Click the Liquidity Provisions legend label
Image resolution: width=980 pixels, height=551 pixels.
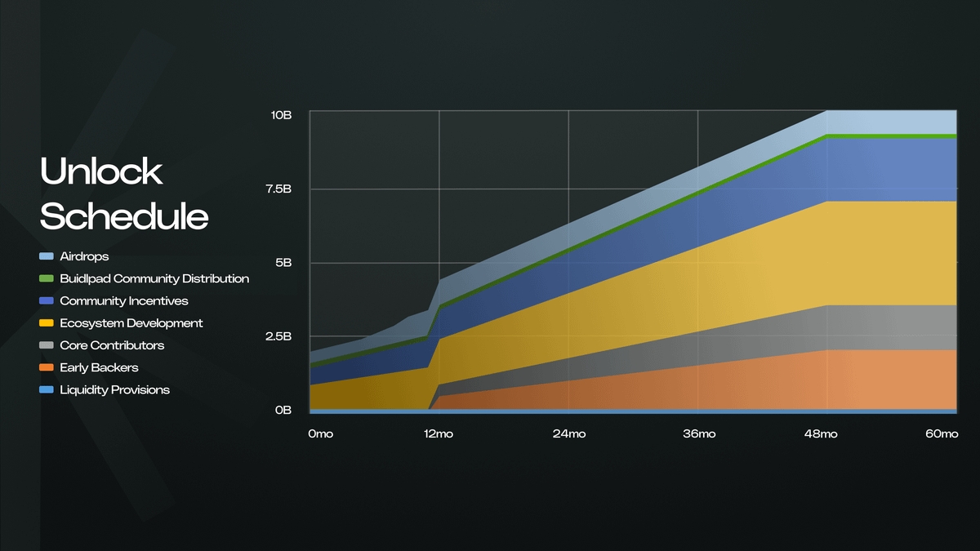(x=115, y=390)
